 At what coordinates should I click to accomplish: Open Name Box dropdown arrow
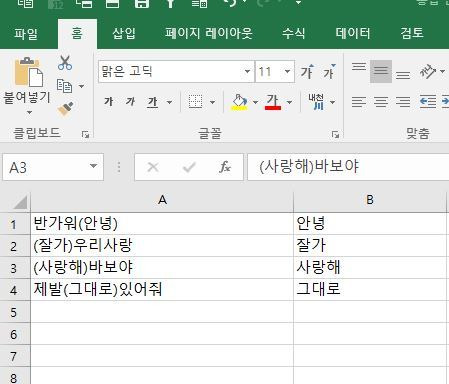coord(94,166)
